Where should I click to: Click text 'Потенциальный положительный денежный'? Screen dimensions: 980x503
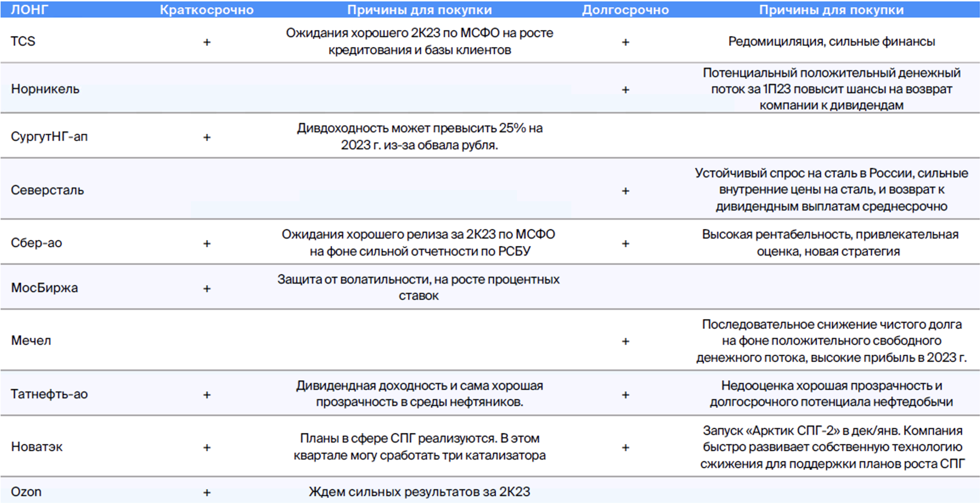[831, 73]
